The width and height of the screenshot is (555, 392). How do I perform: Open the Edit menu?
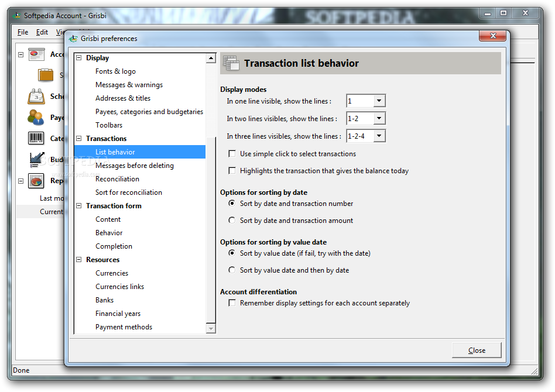coord(42,32)
